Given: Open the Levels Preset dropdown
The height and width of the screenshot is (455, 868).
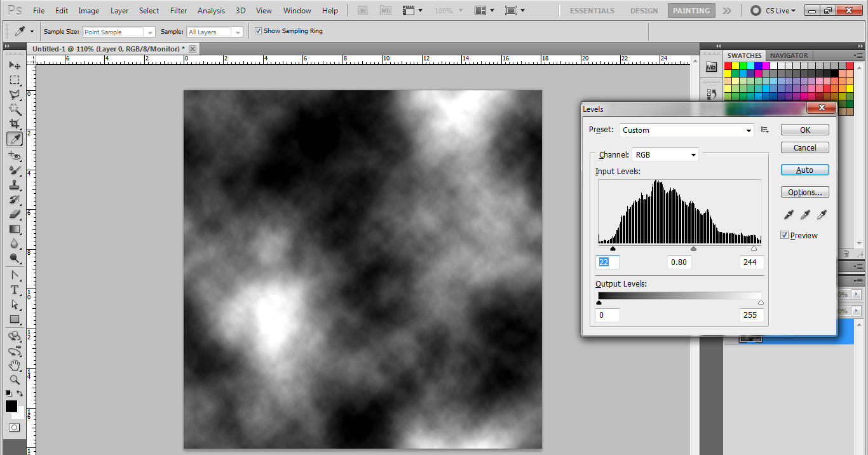Looking at the screenshot, I should (x=686, y=130).
